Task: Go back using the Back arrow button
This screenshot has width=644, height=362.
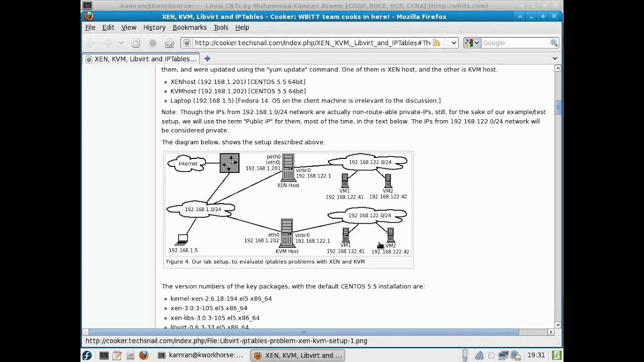Action: (x=91, y=43)
